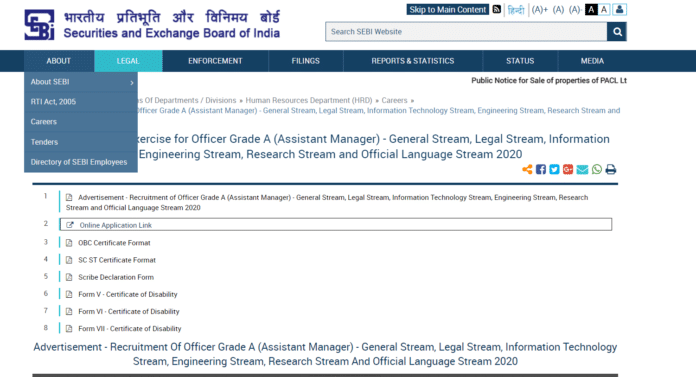
Task: Click Public Notice for Sale of properties ticker
Action: [549, 80]
